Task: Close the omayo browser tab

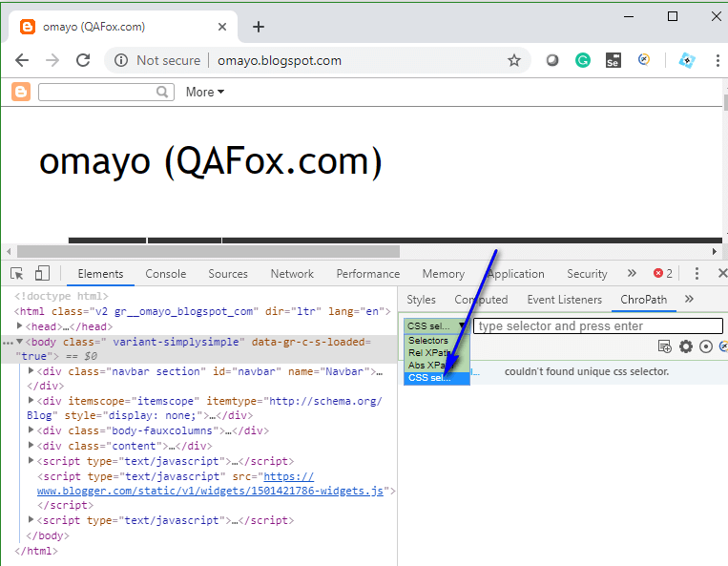Action: click(222, 27)
